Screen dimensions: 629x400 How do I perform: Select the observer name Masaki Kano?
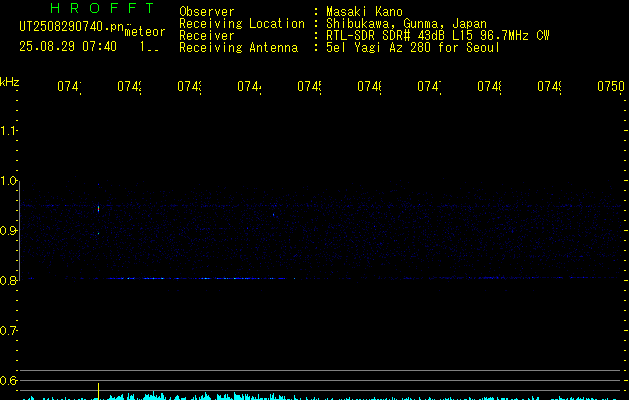coord(364,11)
